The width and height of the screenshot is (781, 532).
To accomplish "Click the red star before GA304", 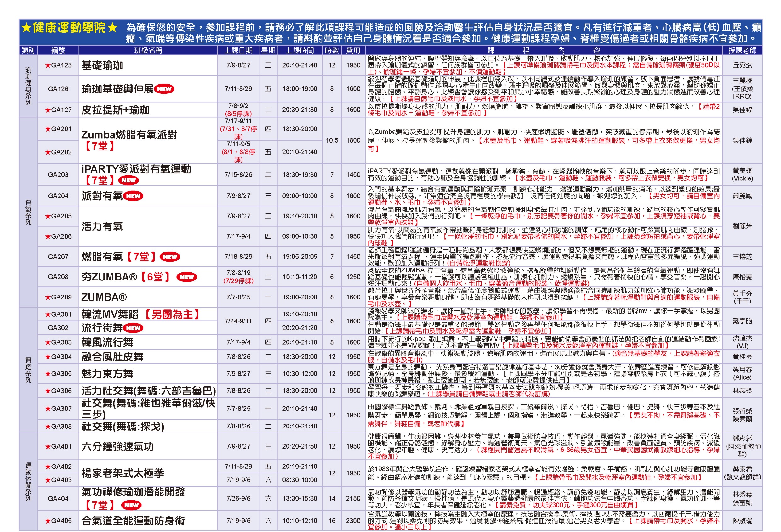I will click(x=48, y=357).
